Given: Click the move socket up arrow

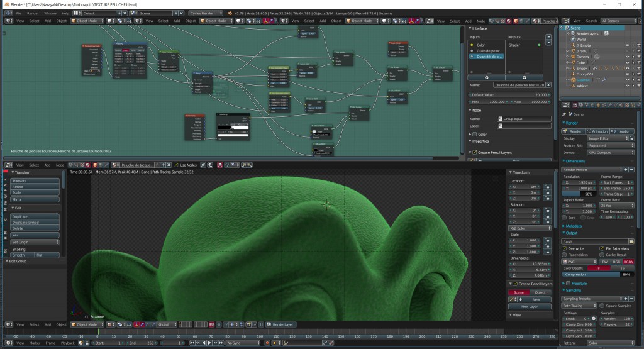Looking at the screenshot, I should tap(548, 37).
